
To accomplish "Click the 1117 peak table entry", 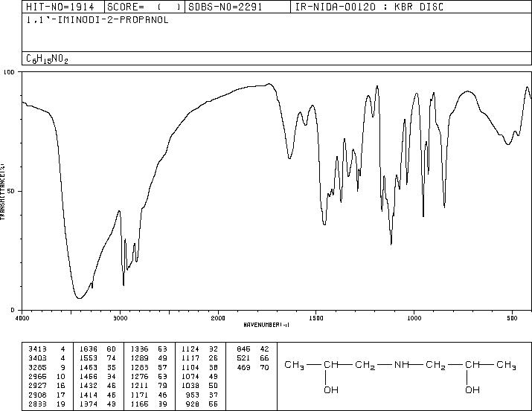I will 200,358.
